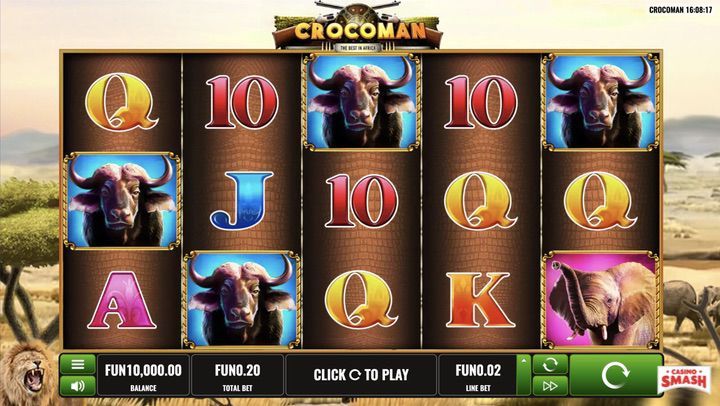
Task: Mute the game sound
Action: (x=78, y=386)
